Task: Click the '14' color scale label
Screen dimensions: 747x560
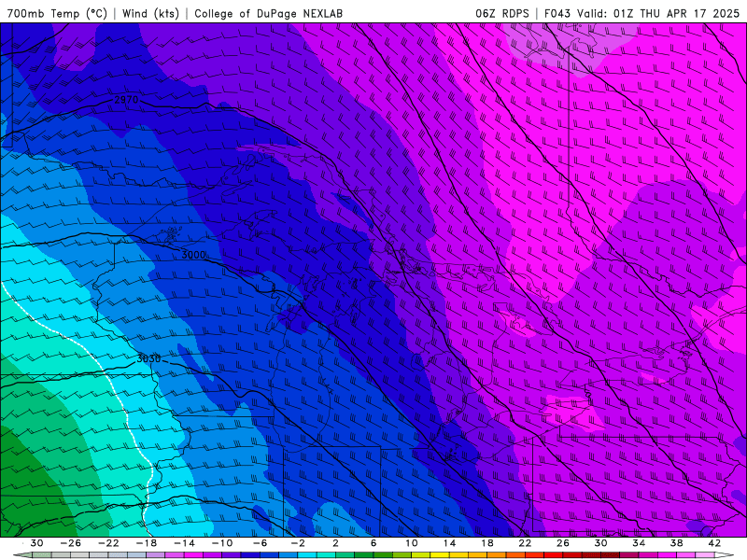Action: [x=449, y=543]
